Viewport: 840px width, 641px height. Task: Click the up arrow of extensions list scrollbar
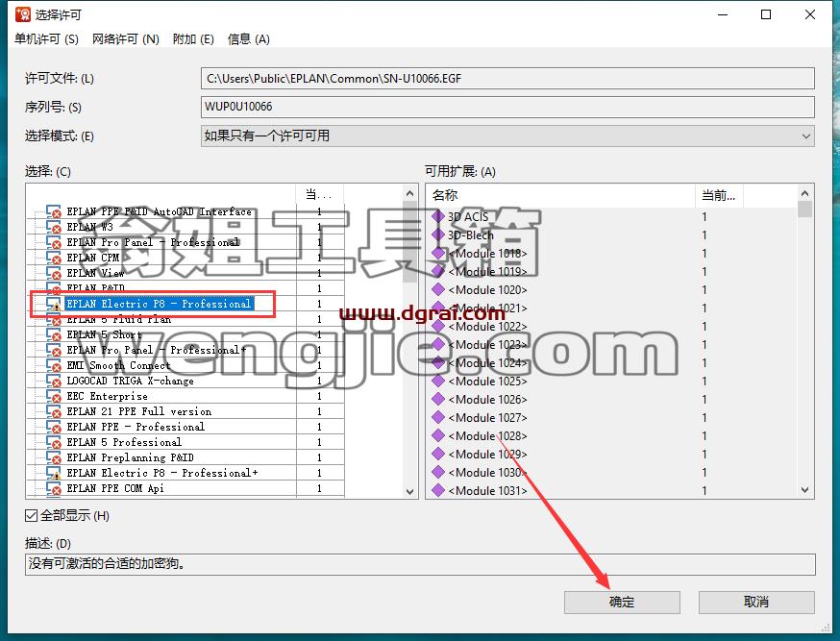[804, 193]
